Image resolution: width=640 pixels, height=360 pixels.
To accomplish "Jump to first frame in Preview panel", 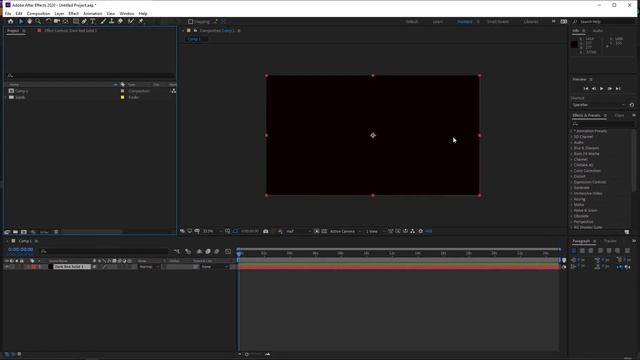I will tap(586, 89).
